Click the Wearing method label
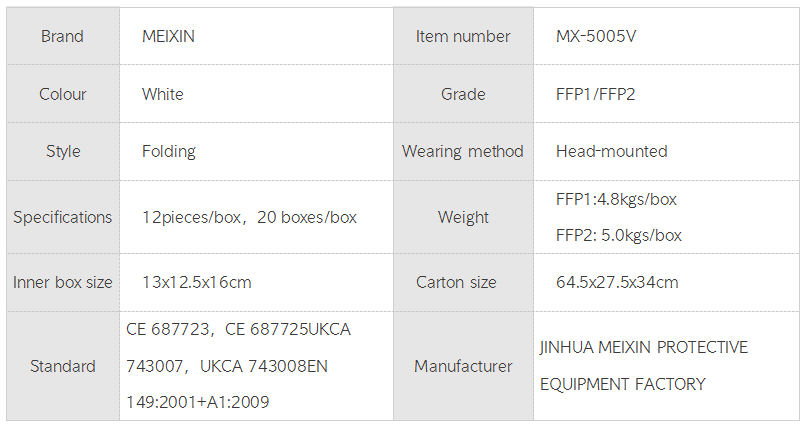Viewport: 807px width, 433px height. point(463,152)
